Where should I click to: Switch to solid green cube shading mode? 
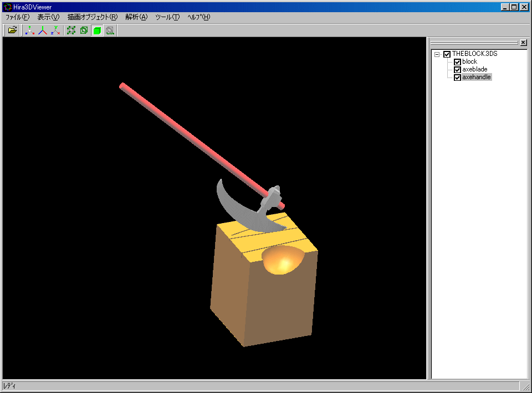[x=97, y=30]
